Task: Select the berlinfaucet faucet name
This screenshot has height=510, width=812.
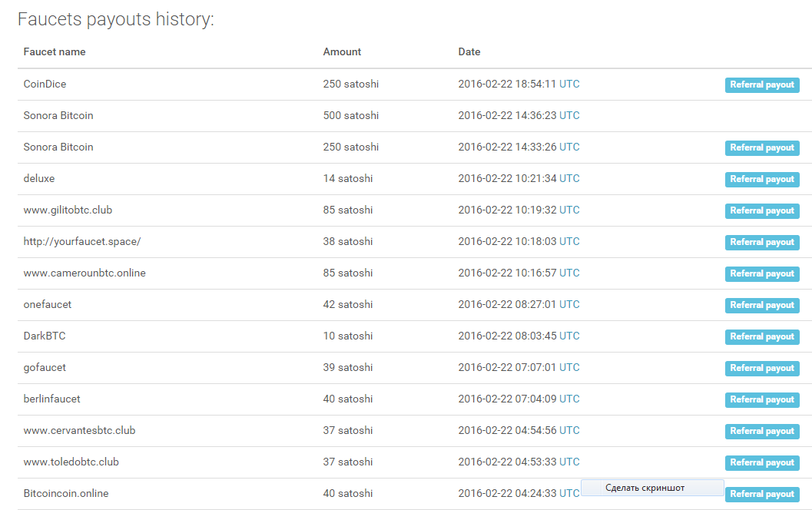Action: click(x=51, y=399)
